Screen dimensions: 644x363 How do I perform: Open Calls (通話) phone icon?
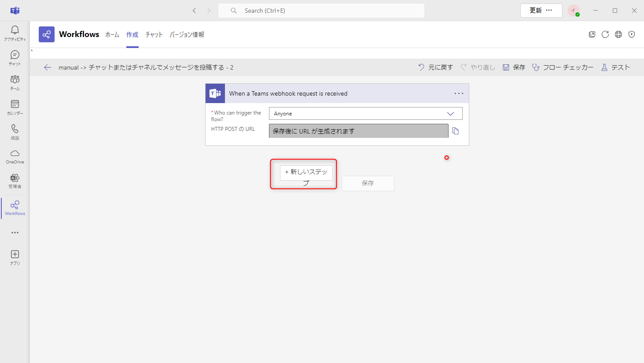[15, 132]
